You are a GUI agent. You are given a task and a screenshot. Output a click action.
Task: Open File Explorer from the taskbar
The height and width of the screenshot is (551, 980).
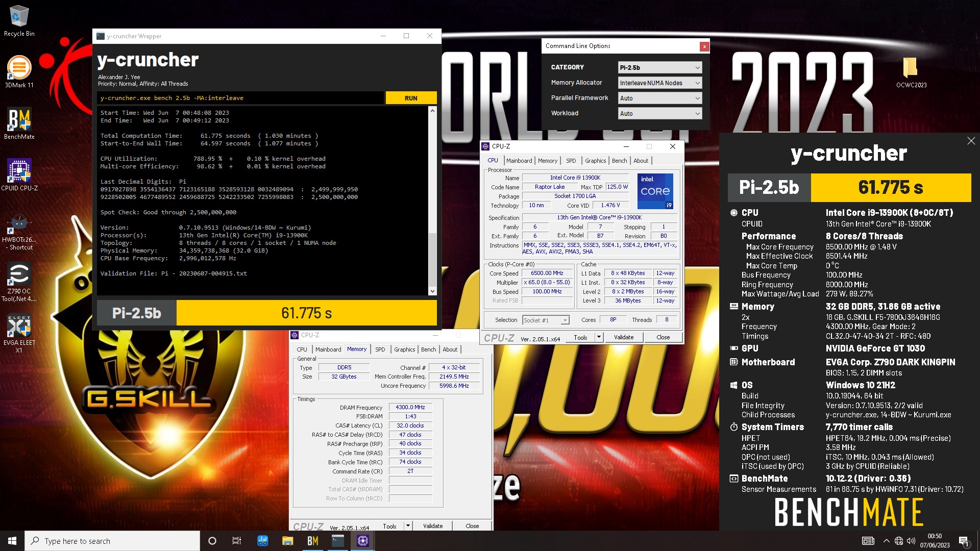pos(287,541)
